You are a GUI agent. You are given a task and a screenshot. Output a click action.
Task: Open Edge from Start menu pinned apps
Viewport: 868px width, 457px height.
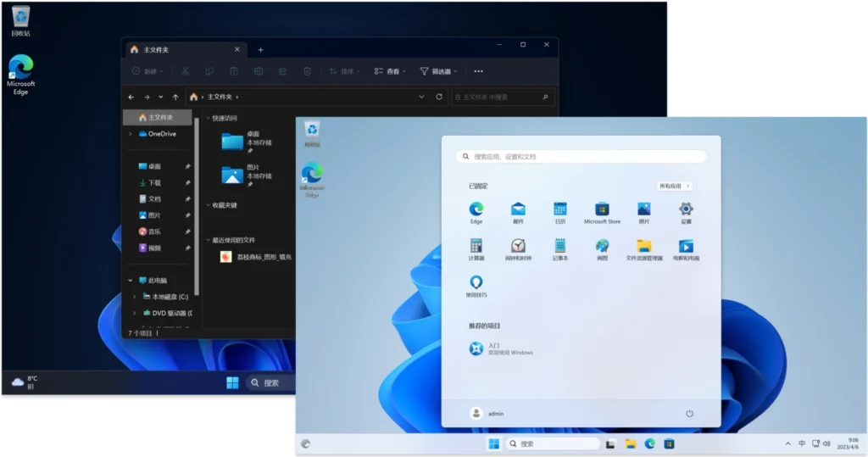tap(476, 213)
